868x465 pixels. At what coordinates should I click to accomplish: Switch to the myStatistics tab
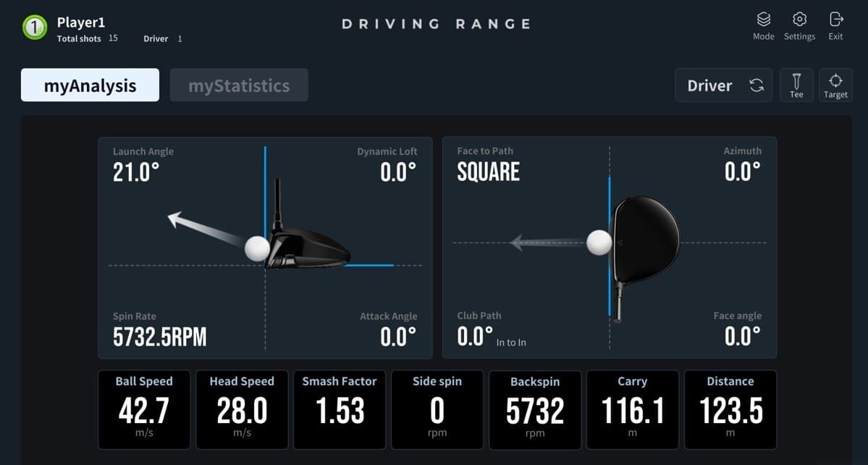239,85
